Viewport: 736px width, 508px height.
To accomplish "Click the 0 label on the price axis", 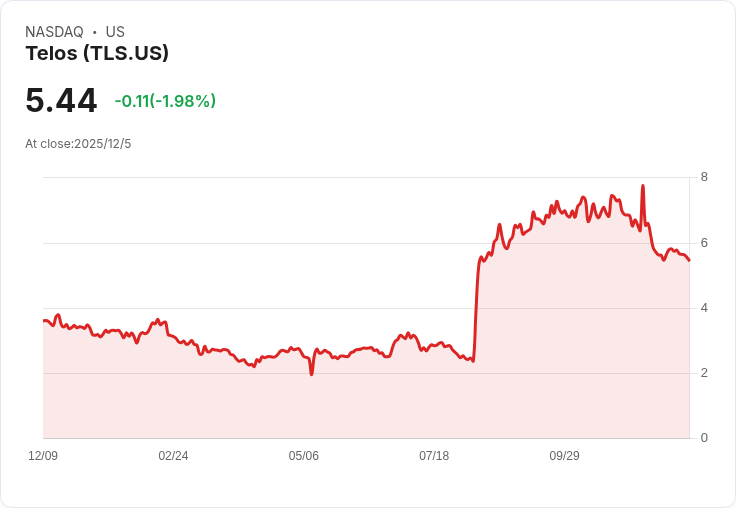I will (704, 438).
